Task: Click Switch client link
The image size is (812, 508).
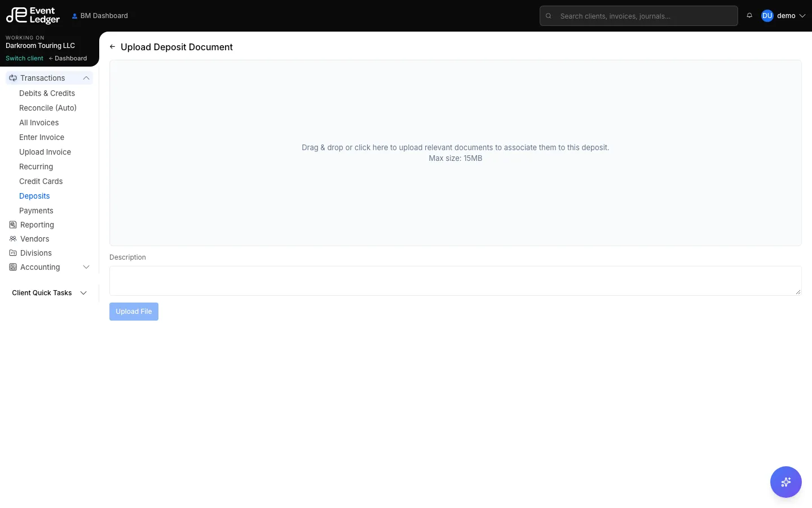Action: click(x=24, y=58)
